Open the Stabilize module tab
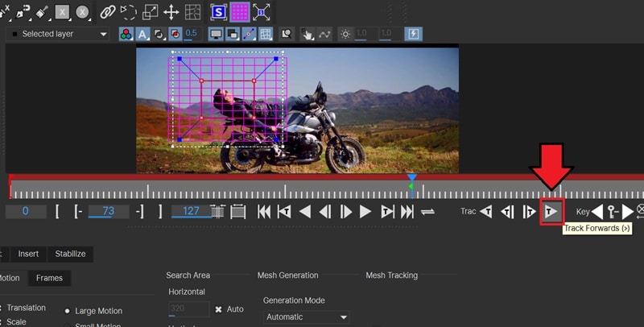644x327 pixels. tap(70, 254)
